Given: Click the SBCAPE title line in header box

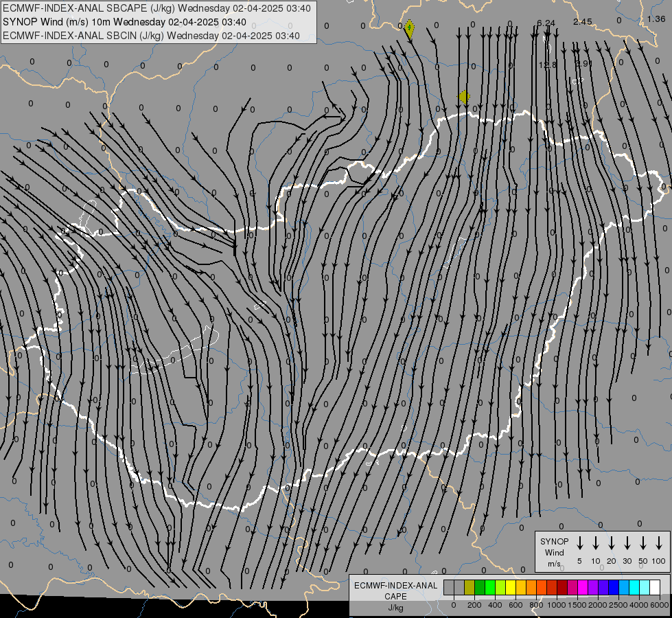Looking at the screenshot, I should click(157, 8).
